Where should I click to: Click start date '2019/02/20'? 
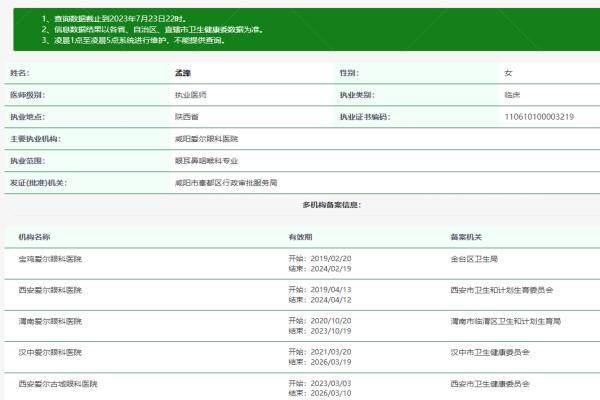(331, 259)
